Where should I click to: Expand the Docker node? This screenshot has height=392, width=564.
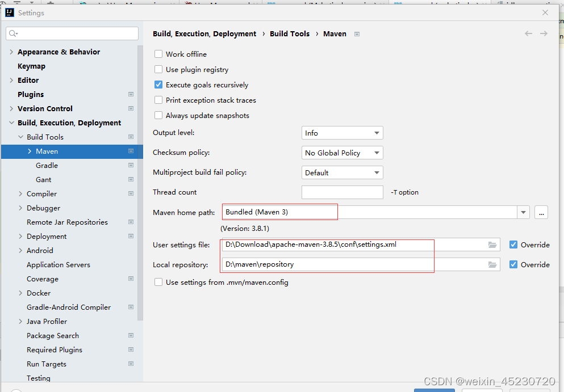pyautogui.click(x=20, y=293)
